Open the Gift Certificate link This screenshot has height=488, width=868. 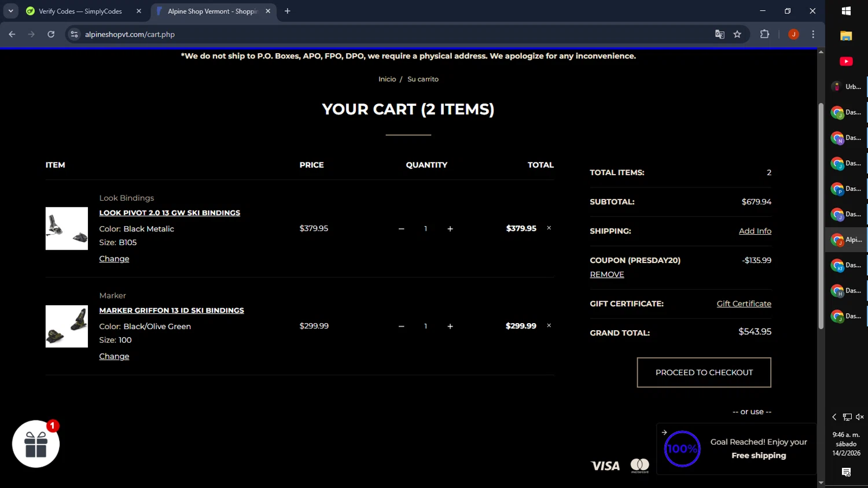point(744,304)
